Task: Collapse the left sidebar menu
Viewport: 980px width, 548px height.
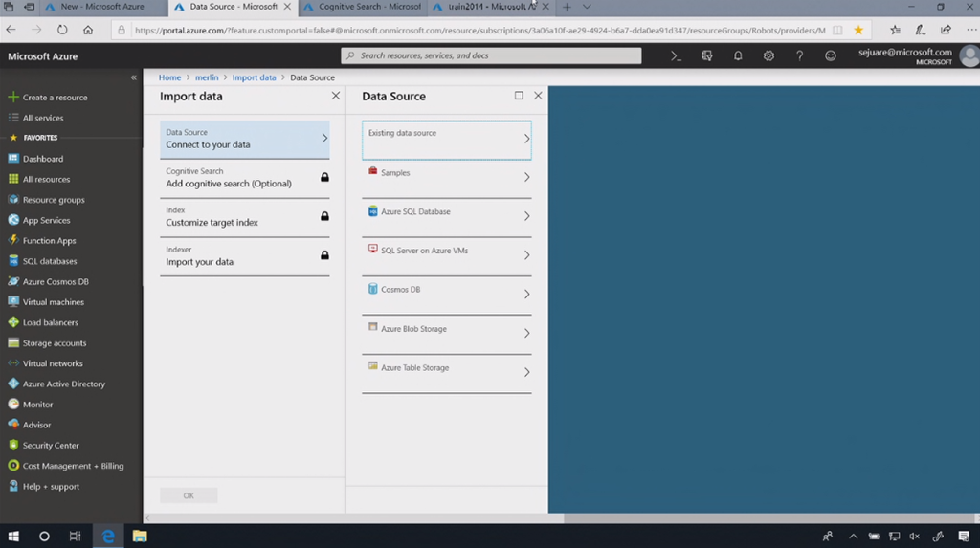Action: (x=134, y=77)
